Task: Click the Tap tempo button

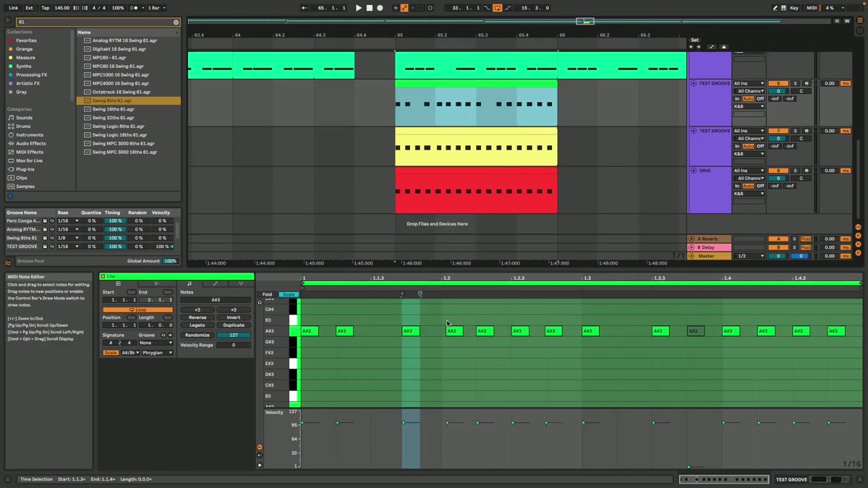Action: tap(45, 8)
